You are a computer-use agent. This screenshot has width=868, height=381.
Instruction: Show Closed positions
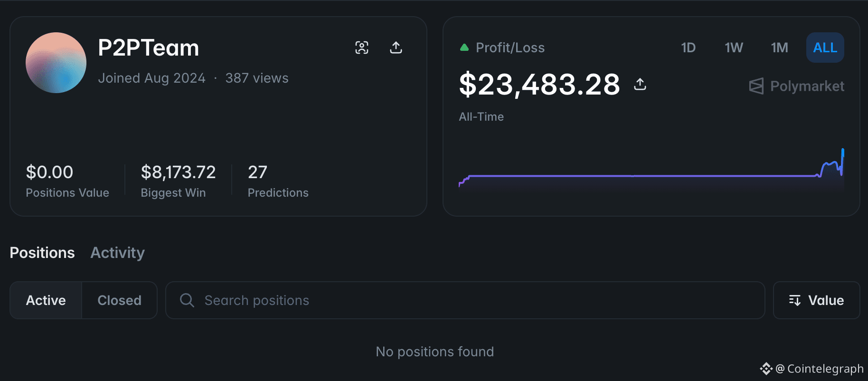[120, 300]
